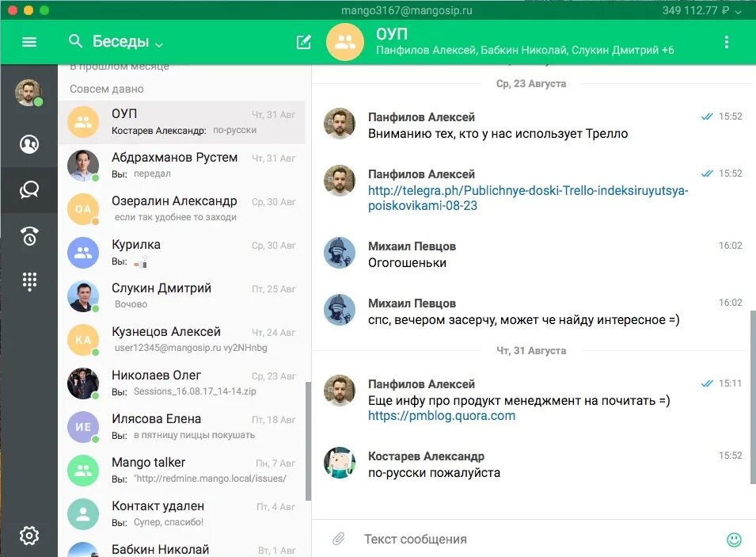The image size is (756, 557).
Task: Click the Курилка group avatar icon
Action: (x=83, y=253)
